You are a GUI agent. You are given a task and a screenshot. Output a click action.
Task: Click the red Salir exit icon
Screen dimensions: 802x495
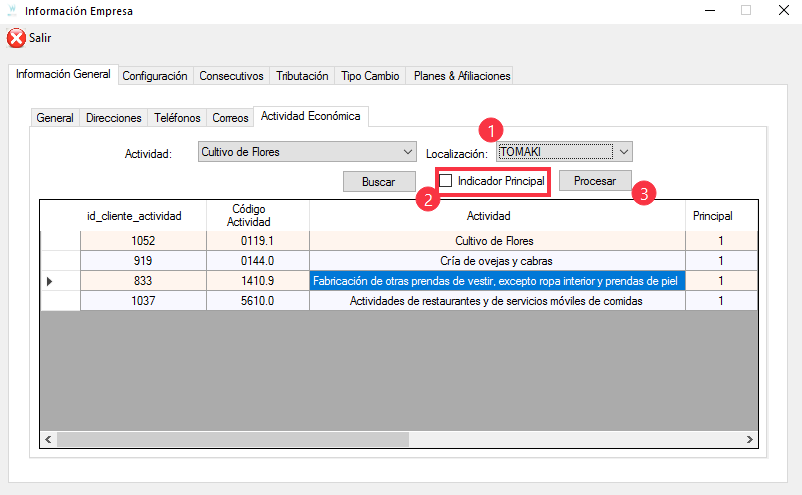pos(16,38)
